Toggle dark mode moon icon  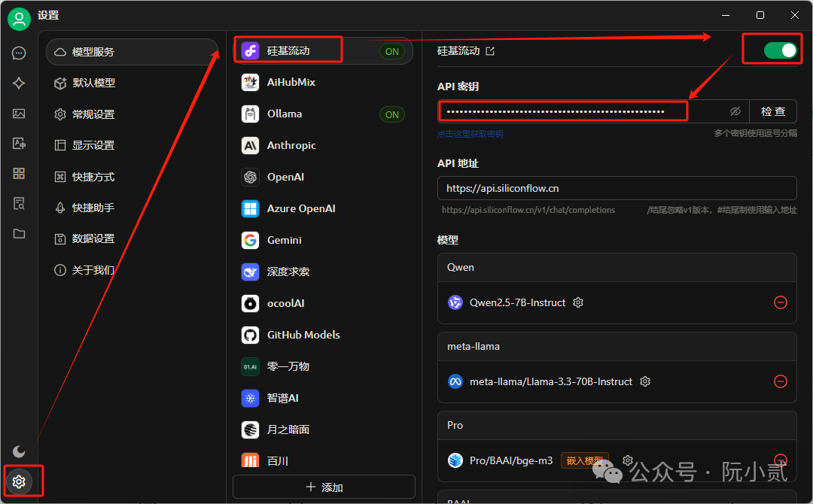tap(19, 451)
